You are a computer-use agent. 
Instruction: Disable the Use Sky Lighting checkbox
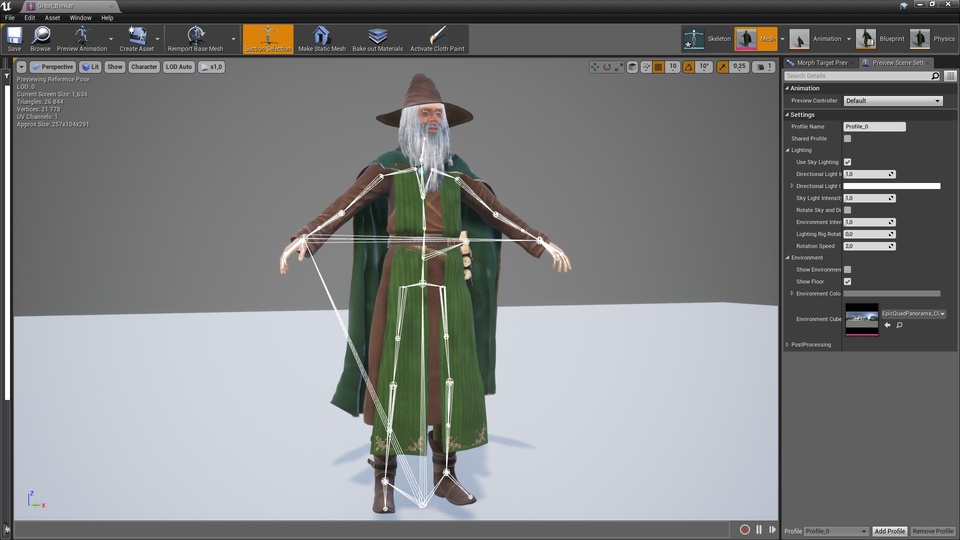(847, 162)
